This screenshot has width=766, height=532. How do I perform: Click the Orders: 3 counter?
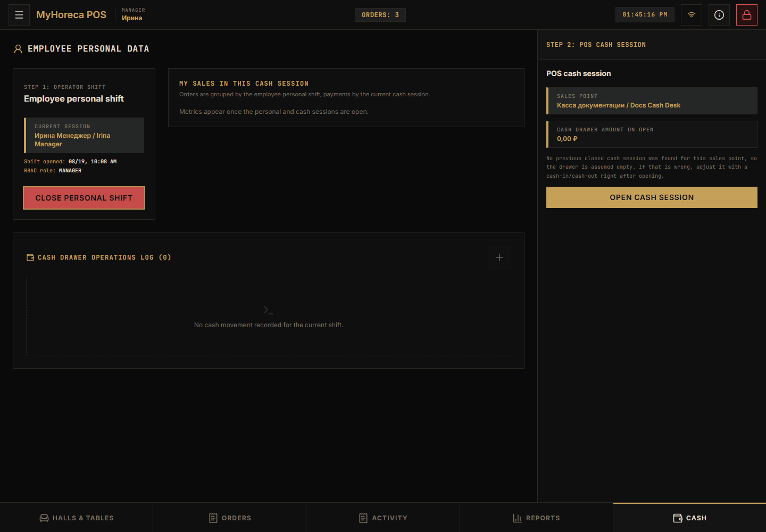coord(380,15)
